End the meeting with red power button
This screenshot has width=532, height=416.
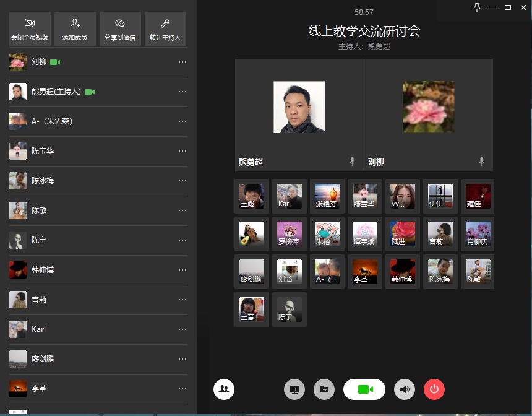(434, 389)
